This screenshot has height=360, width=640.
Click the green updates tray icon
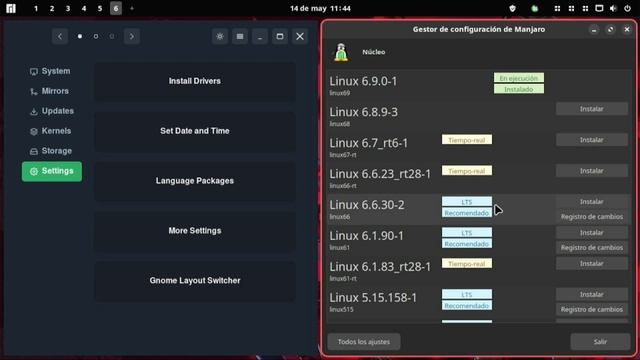[x=534, y=8]
